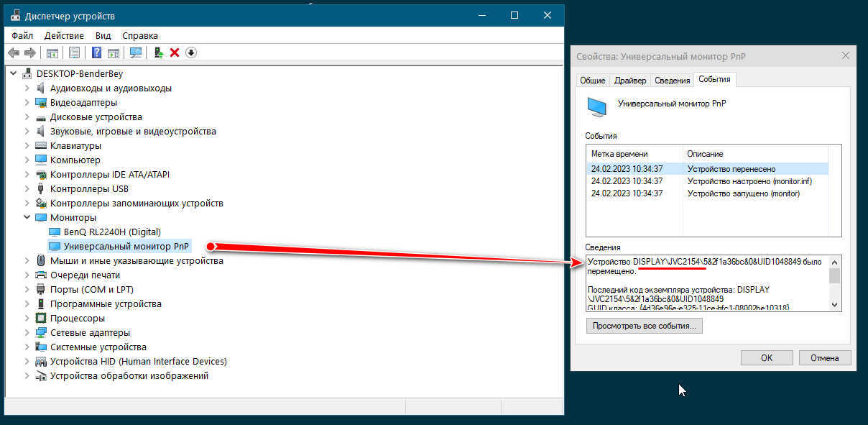This screenshot has width=868, height=425.
Task: Collapse the Мониторы tree node
Action: coord(27,217)
